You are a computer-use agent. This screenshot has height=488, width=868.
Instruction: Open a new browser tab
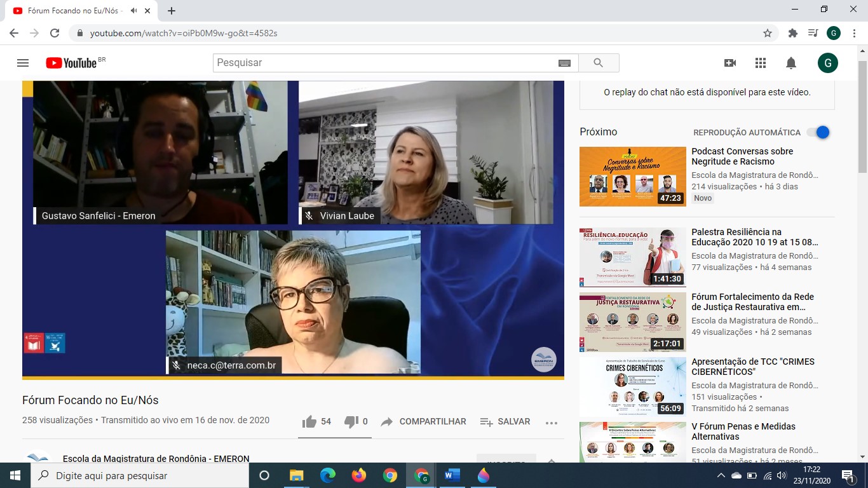[172, 11]
